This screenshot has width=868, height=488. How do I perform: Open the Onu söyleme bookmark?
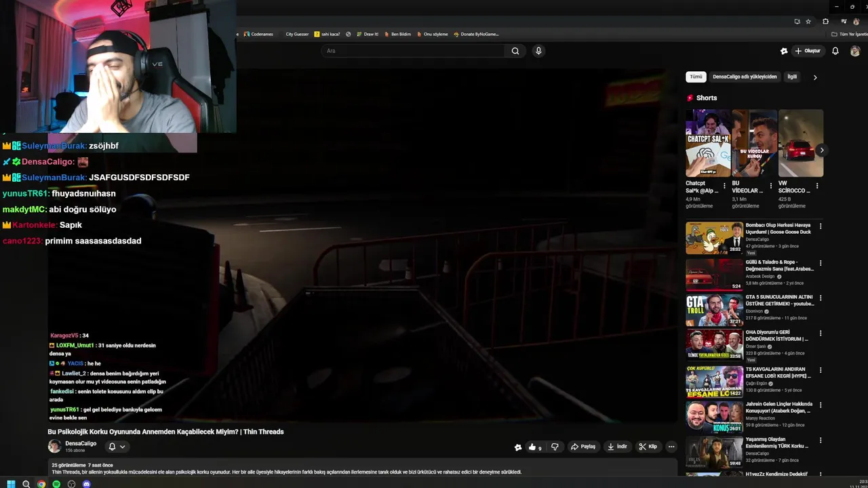pos(433,34)
